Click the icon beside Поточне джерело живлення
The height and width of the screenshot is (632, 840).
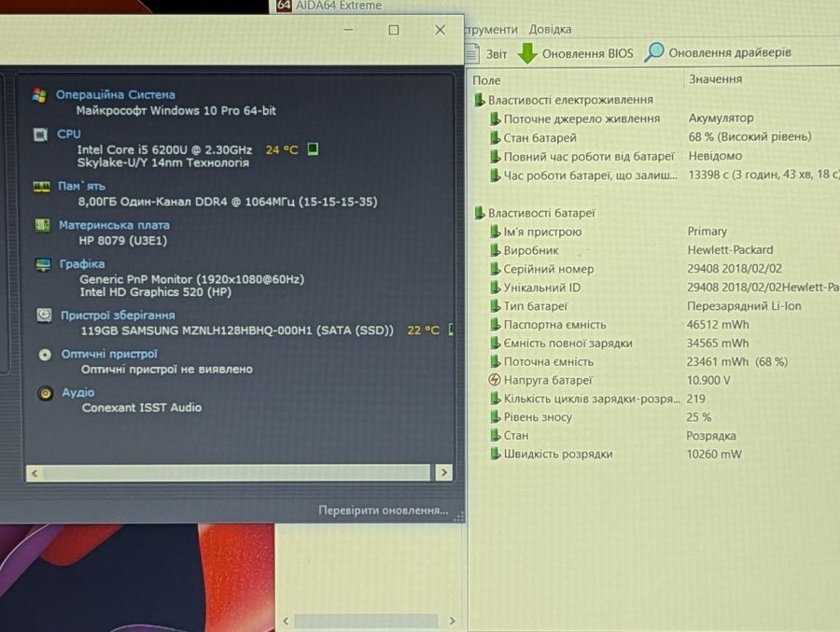496,119
